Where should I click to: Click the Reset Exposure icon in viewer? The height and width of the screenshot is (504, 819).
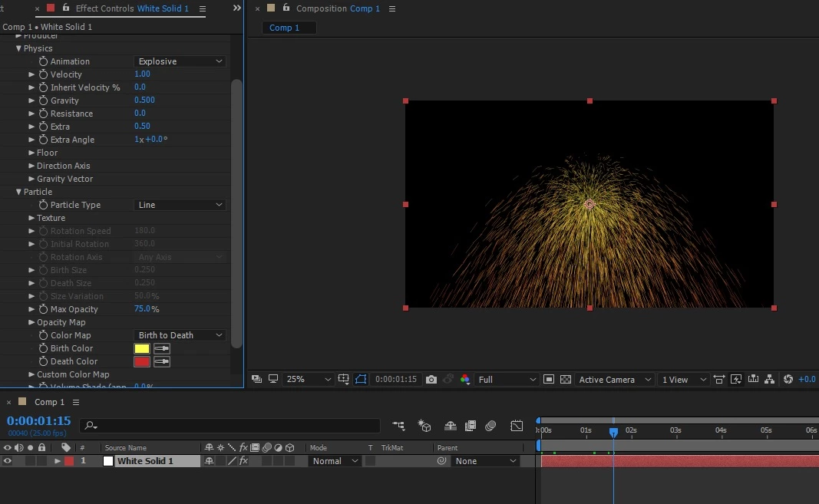tap(788, 380)
